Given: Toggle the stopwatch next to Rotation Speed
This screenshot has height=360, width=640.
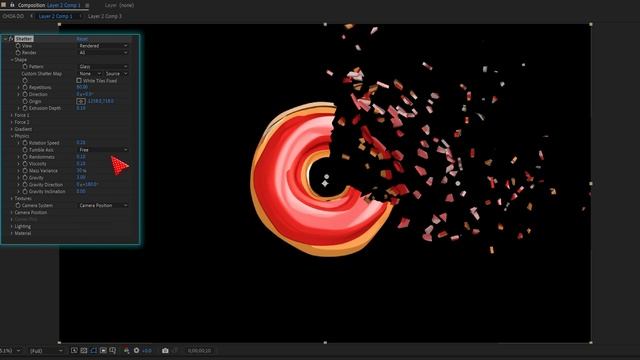Looking at the screenshot, I should 25,143.
